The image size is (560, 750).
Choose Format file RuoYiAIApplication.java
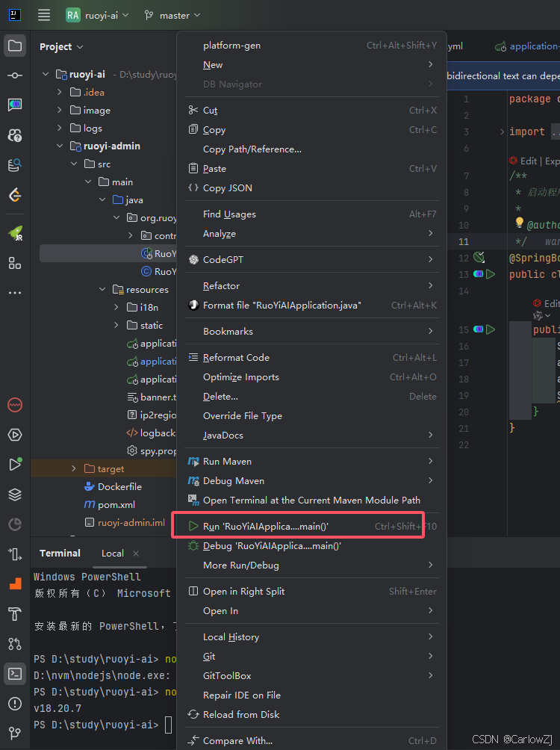311,306
